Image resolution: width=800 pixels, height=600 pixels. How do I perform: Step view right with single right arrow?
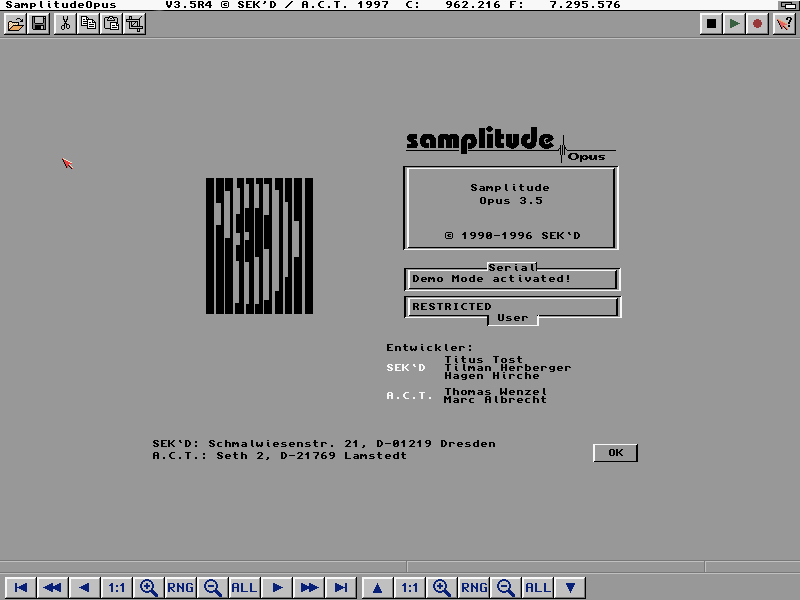click(277, 587)
